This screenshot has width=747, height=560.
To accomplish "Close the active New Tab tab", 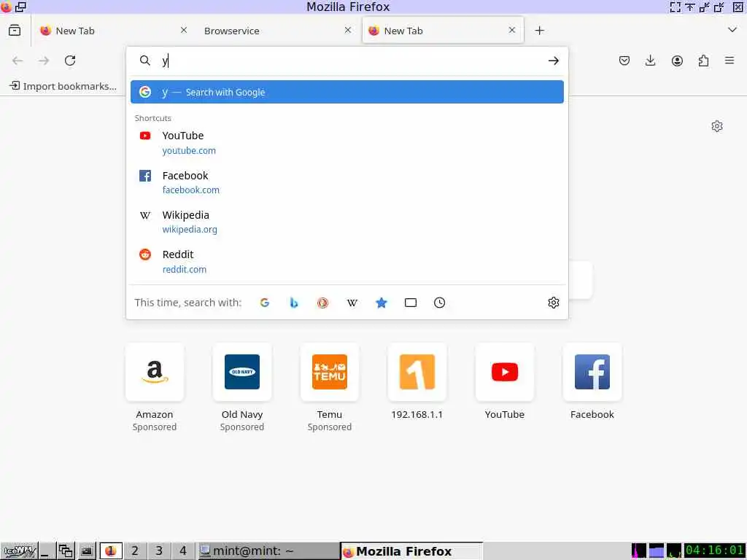I will point(511,30).
